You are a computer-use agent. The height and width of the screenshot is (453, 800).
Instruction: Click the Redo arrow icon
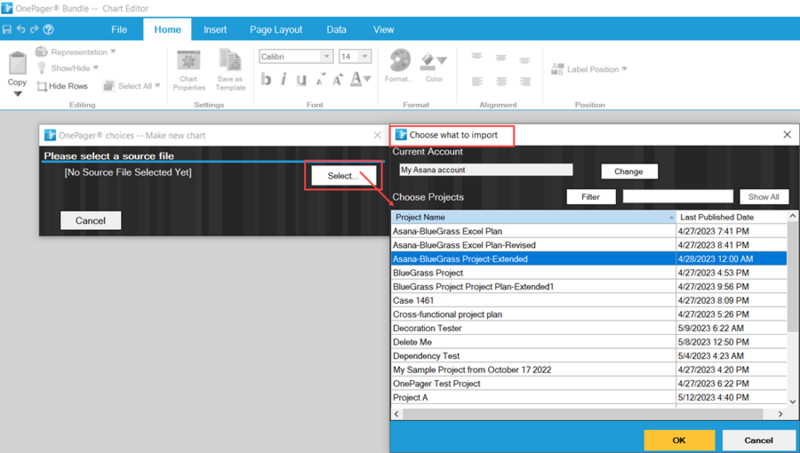click(x=34, y=29)
